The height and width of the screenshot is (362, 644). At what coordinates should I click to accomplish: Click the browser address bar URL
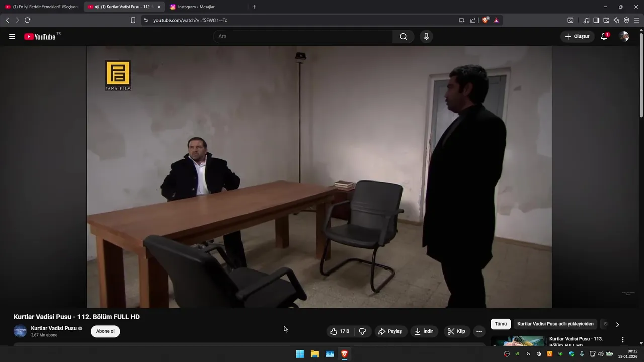[x=190, y=20]
